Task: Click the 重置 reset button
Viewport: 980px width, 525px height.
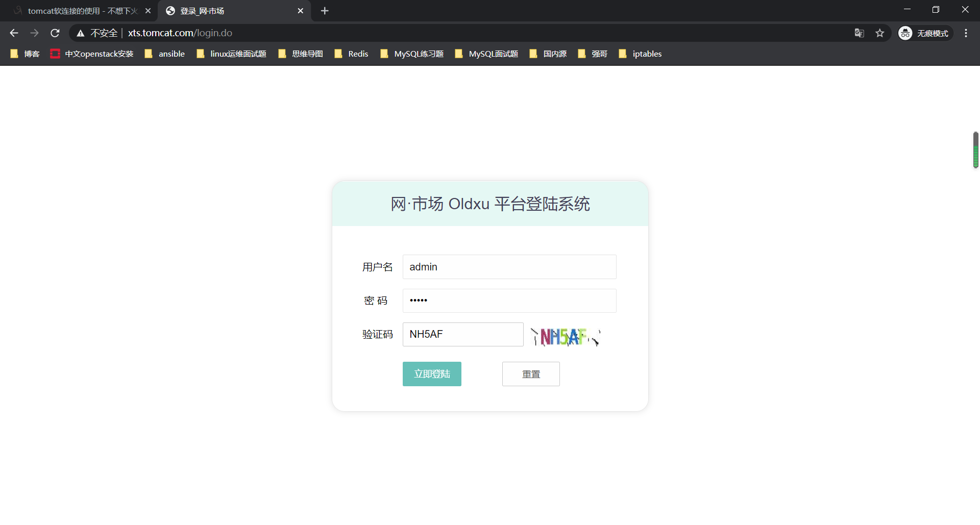Action: [531, 374]
